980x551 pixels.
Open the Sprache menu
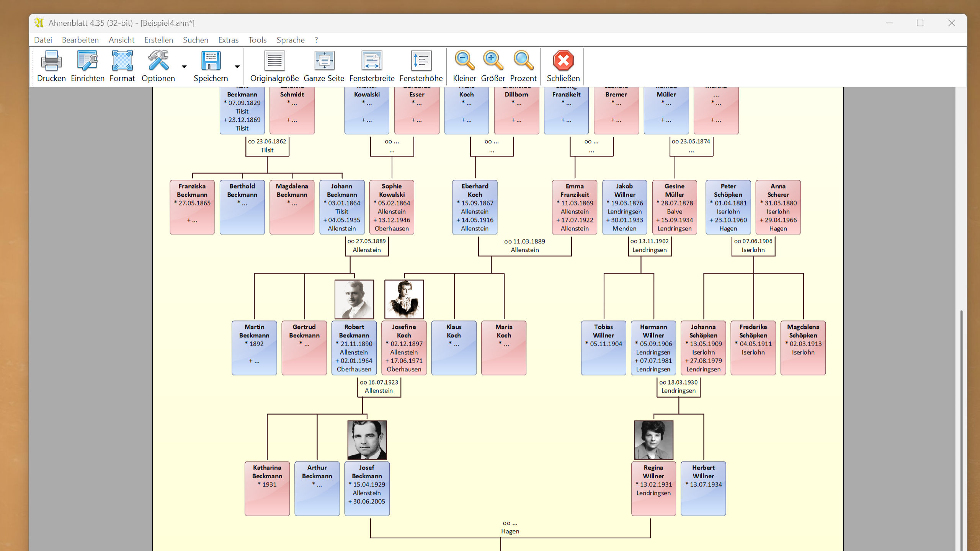(x=291, y=40)
